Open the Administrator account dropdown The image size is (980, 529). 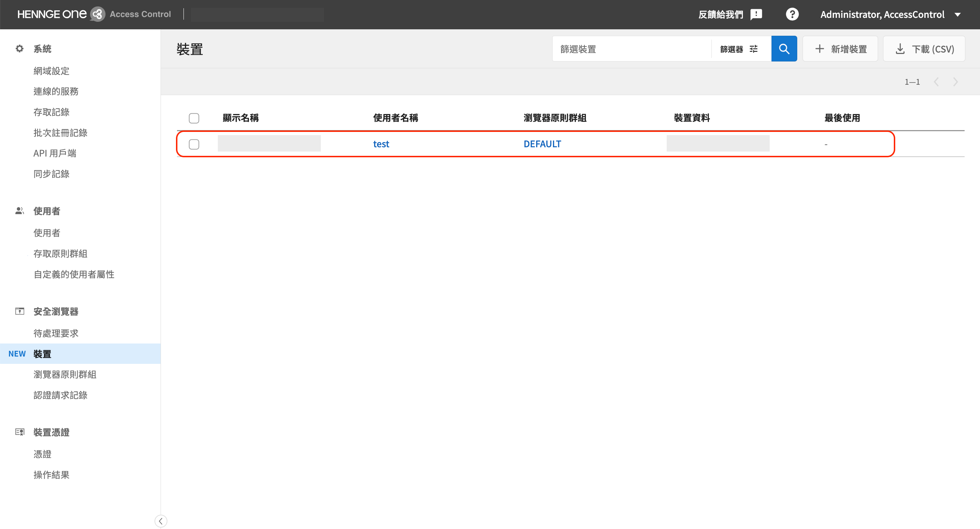point(891,14)
